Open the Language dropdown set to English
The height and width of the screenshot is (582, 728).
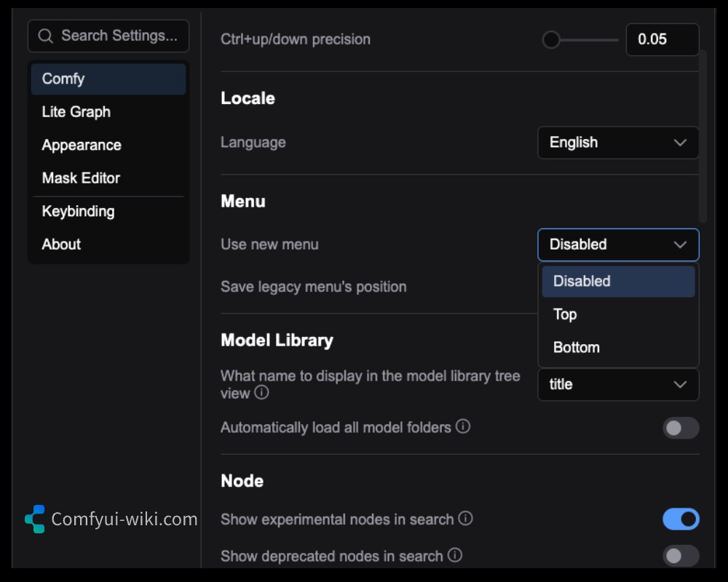click(617, 143)
